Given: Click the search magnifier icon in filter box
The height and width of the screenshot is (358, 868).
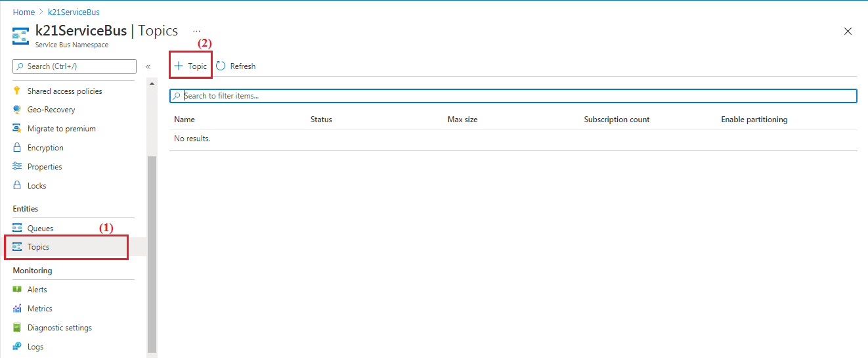Looking at the screenshot, I should click(177, 96).
